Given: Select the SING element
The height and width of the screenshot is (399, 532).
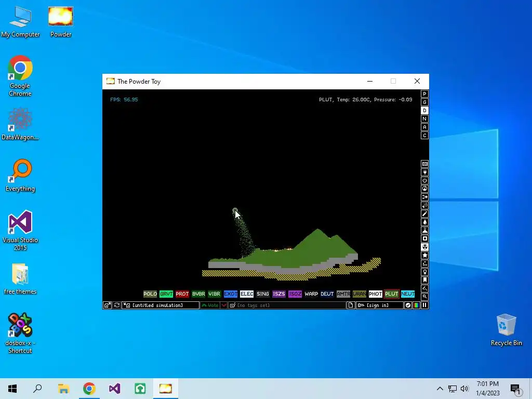Looking at the screenshot, I should click(263, 294).
